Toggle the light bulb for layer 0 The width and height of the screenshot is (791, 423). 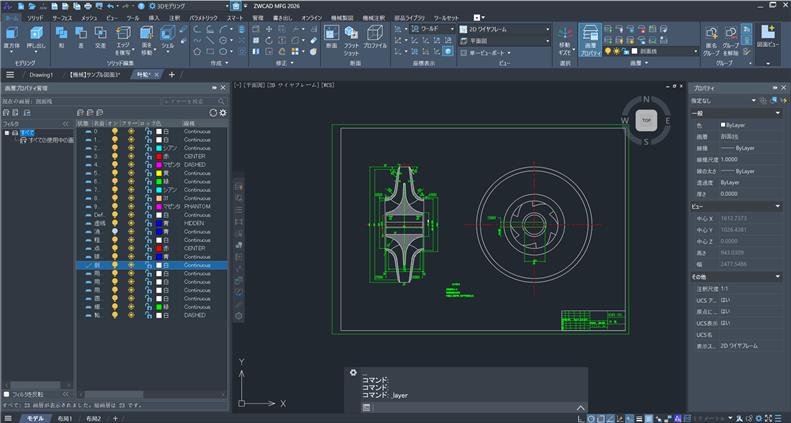click(114, 132)
